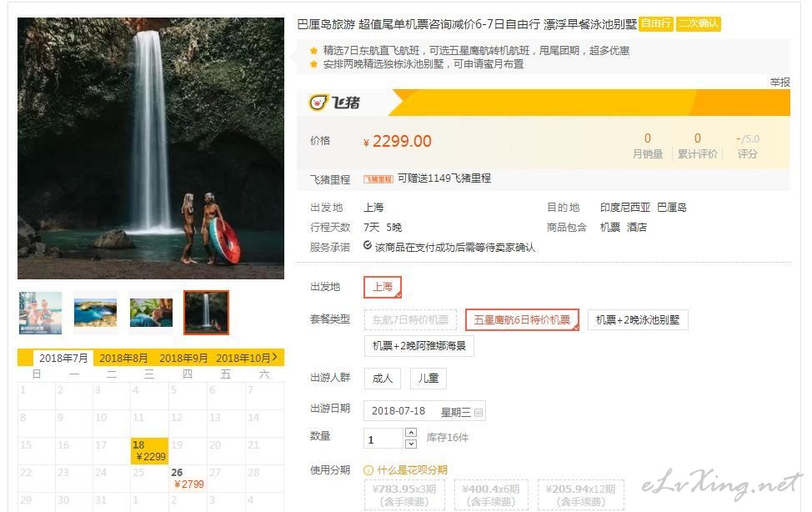The width and height of the screenshot is (812, 512).
Task: Click the service promise checkmark icon
Action: point(368,246)
